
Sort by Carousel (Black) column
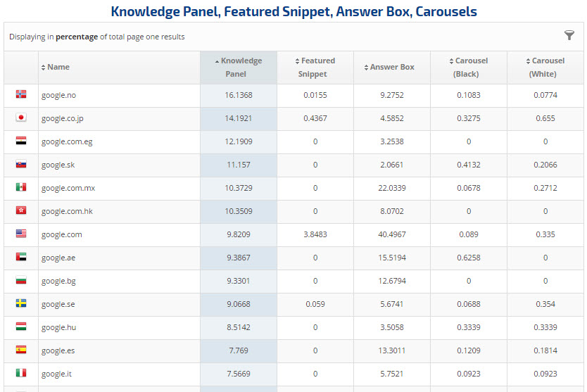[x=468, y=68]
